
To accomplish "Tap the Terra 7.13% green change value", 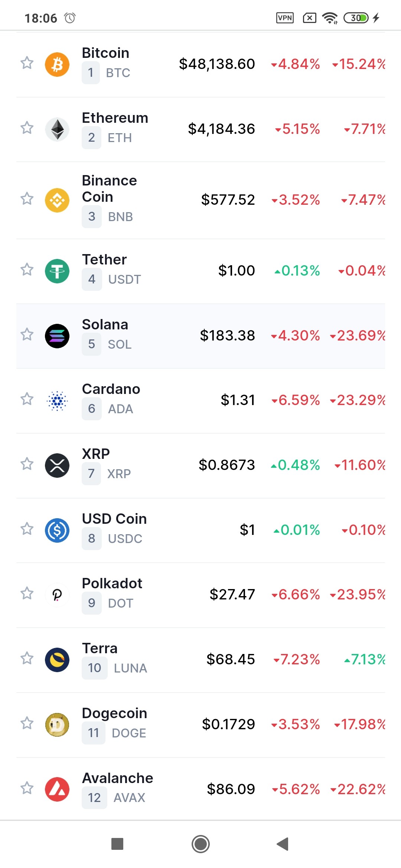I will [364, 659].
